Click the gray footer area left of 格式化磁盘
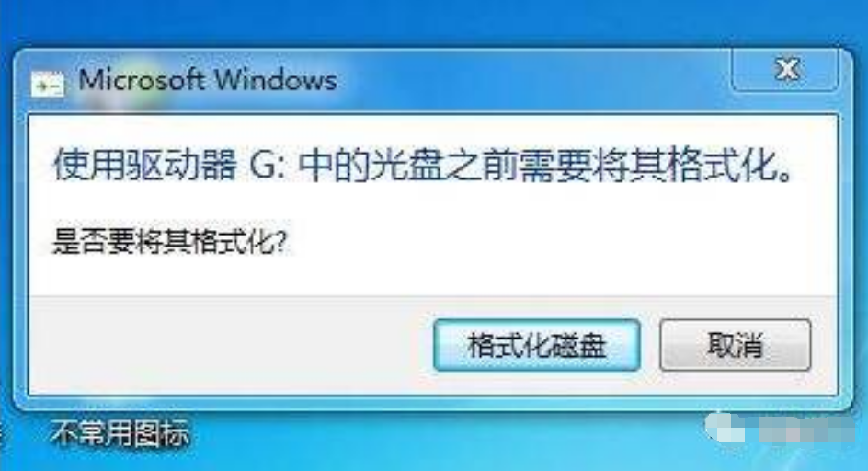Viewport: 868px width, 471px height. click(x=230, y=345)
